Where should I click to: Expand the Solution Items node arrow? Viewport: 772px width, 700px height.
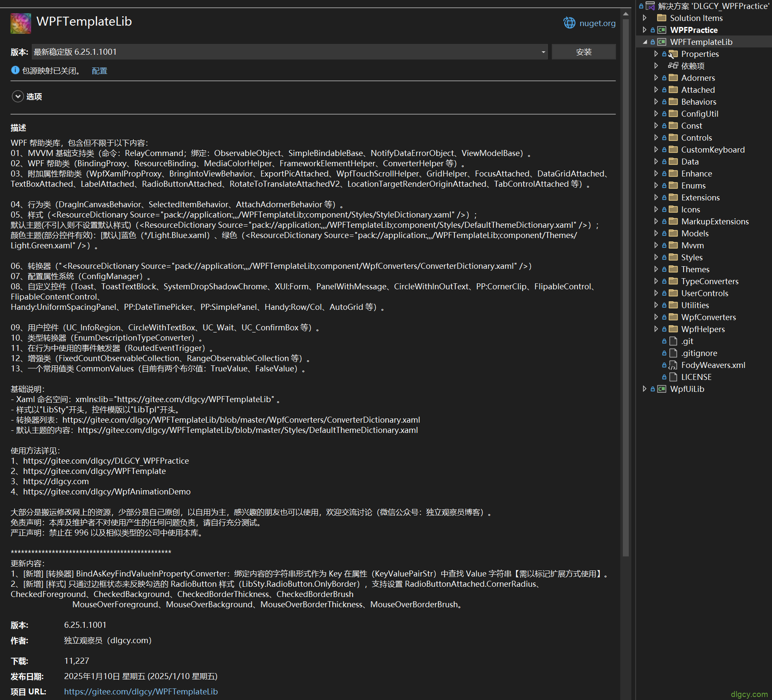click(645, 18)
